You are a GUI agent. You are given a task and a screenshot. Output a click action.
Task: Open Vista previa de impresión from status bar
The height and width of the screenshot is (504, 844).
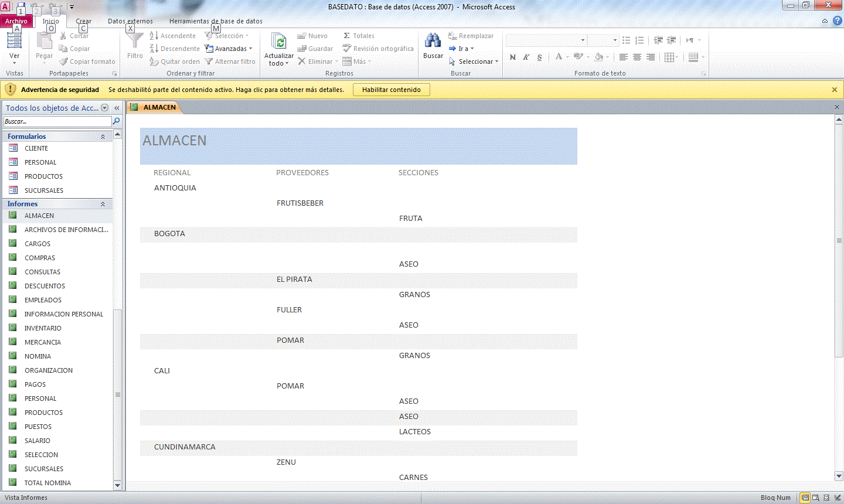[815, 497]
